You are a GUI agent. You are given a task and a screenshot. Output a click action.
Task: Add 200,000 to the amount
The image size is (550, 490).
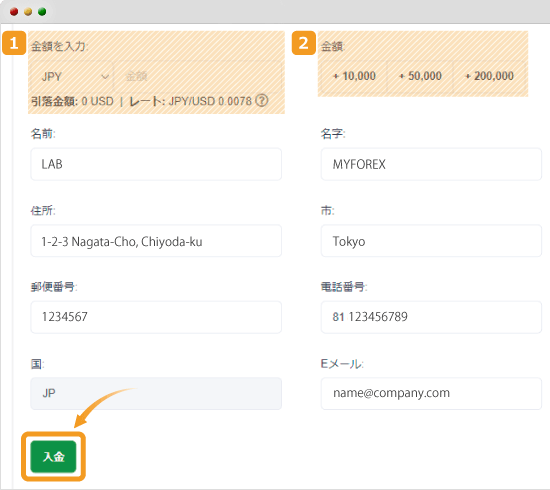[489, 76]
